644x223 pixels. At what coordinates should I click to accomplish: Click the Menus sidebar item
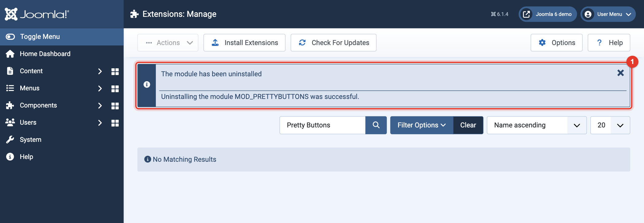[x=30, y=88]
